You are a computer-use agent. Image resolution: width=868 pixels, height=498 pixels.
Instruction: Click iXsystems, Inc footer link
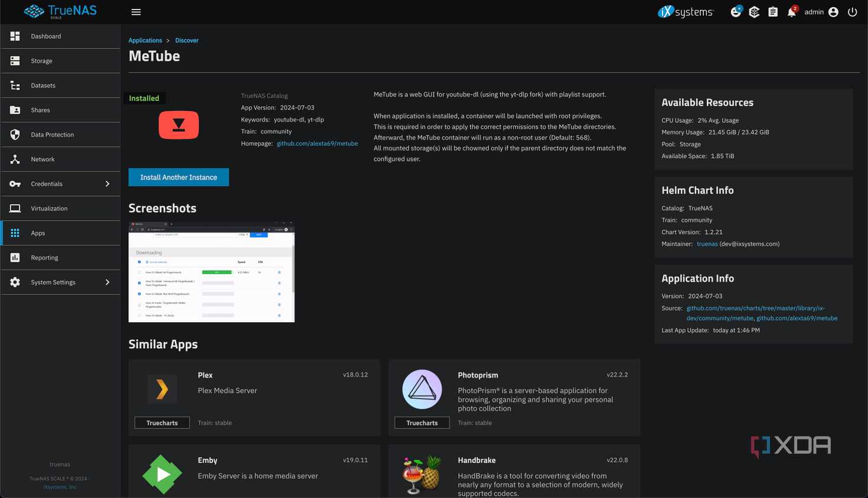tap(60, 487)
